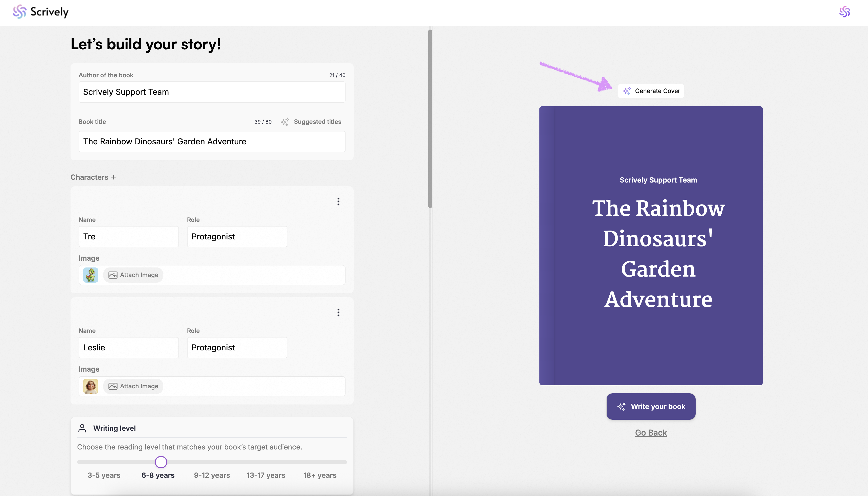Pick 18+ years writing level
The width and height of the screenshot is (868, 496).
(320, 475)
